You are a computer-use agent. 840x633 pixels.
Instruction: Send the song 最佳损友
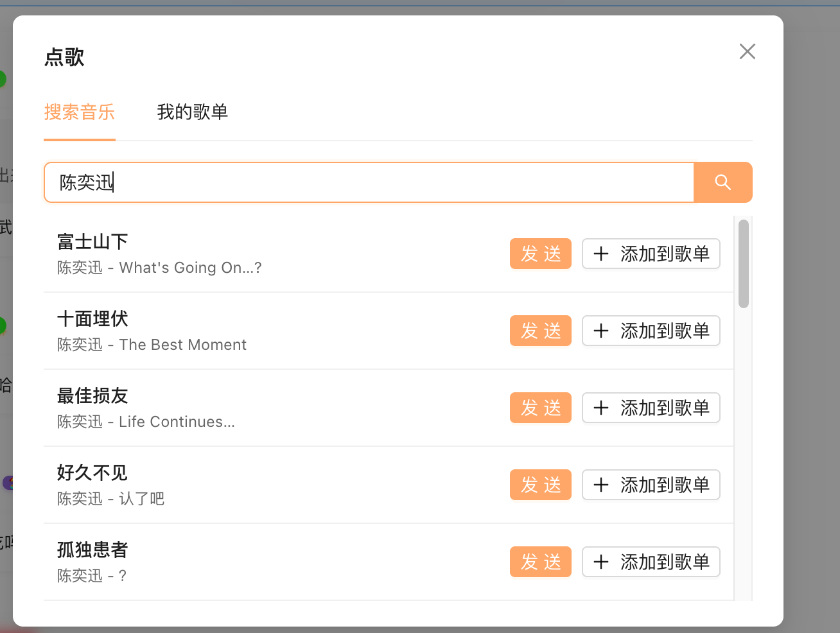coord(541,408)
